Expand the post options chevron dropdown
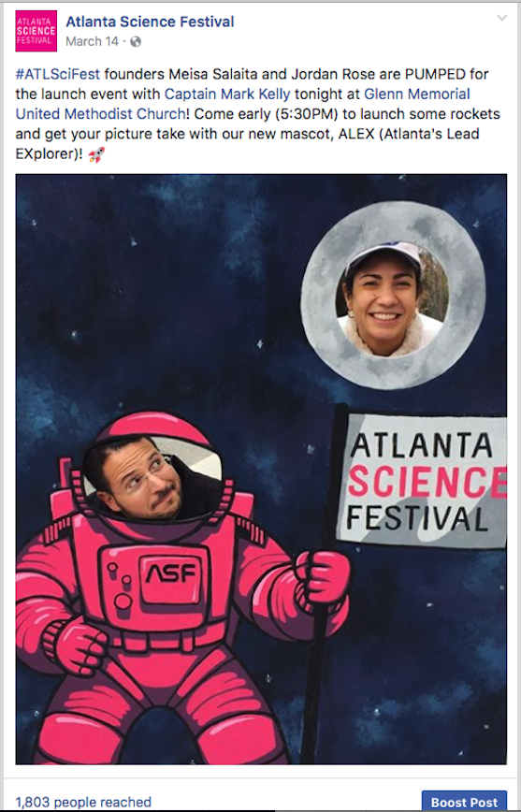Viewport: 521px width, 812px height. click(501, 18)
